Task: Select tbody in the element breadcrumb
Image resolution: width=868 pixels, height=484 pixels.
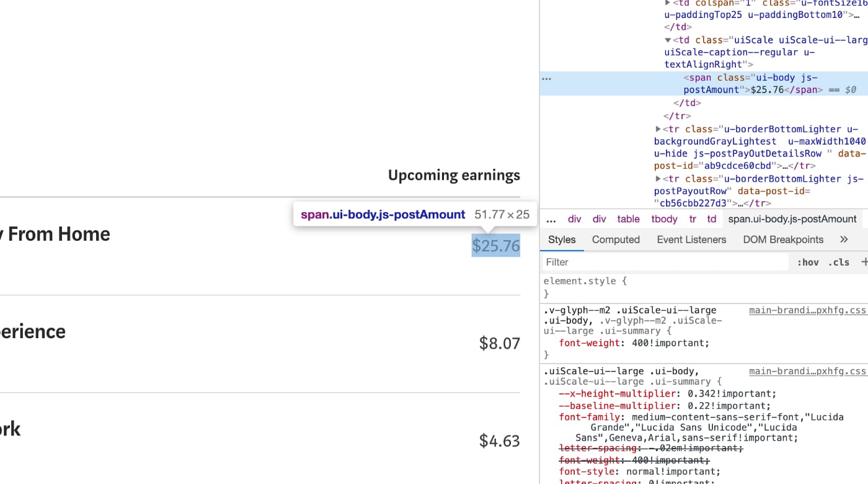Action: (664, 218)
